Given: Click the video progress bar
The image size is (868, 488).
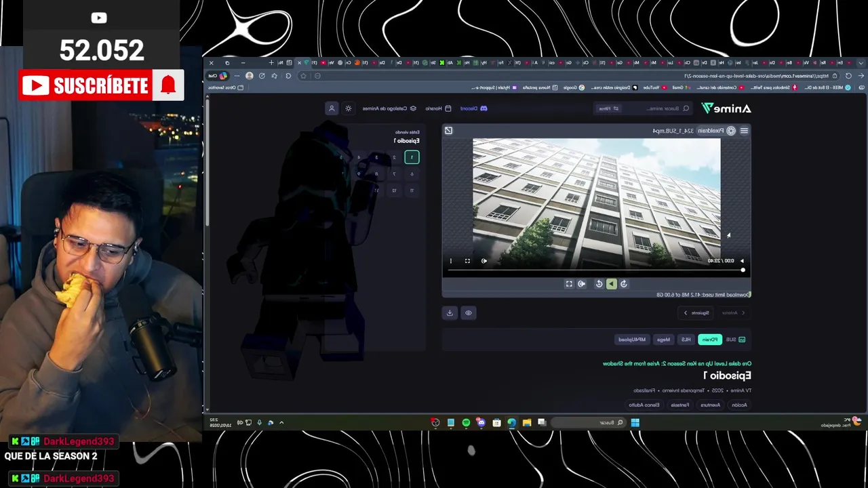Looking at the screenshot, I should (x=596, y=270).
